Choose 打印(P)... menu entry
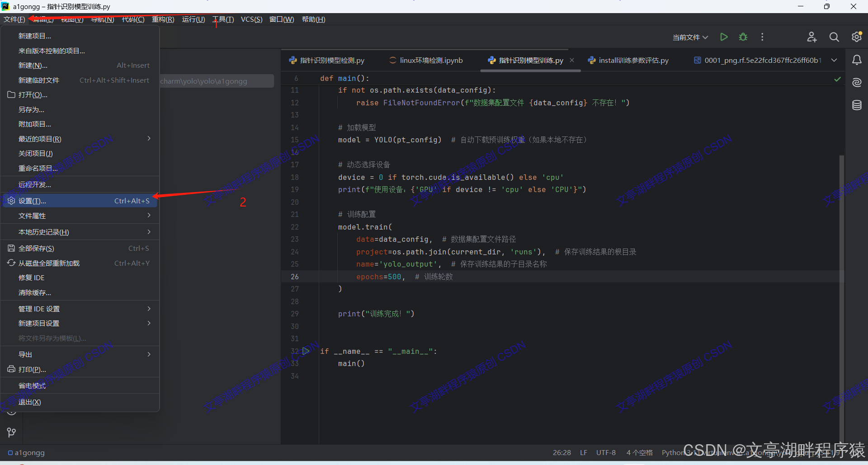Image resolution: width=868 pixels, height=465 pixels. (x=80, y=369)
